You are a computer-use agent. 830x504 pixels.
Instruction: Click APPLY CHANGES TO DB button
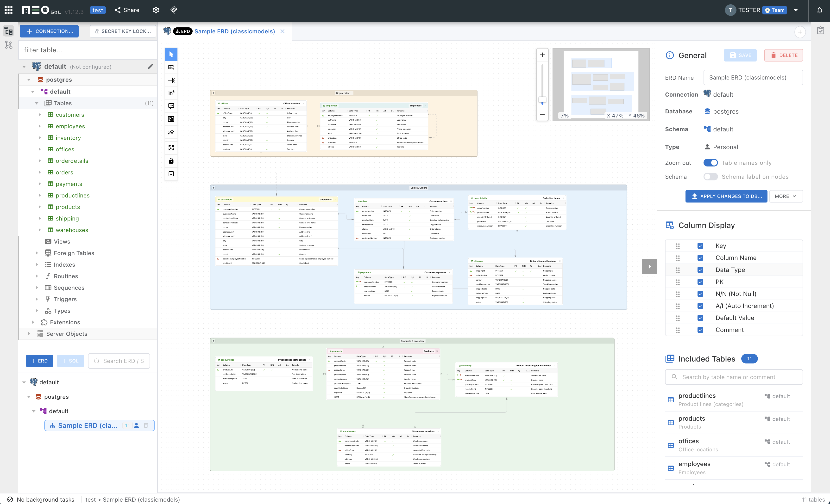point(726,196)
